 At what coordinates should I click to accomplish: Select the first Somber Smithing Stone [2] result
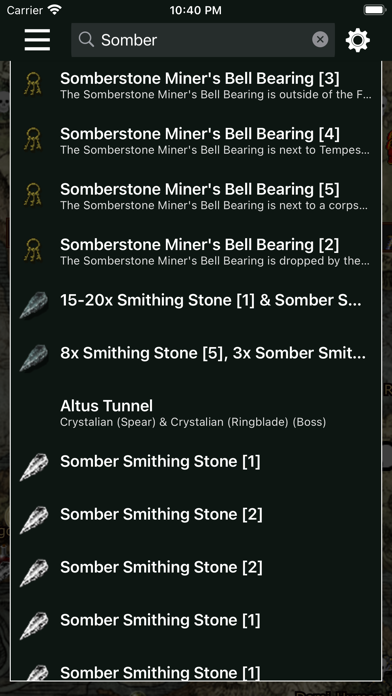tap(196, 514)
